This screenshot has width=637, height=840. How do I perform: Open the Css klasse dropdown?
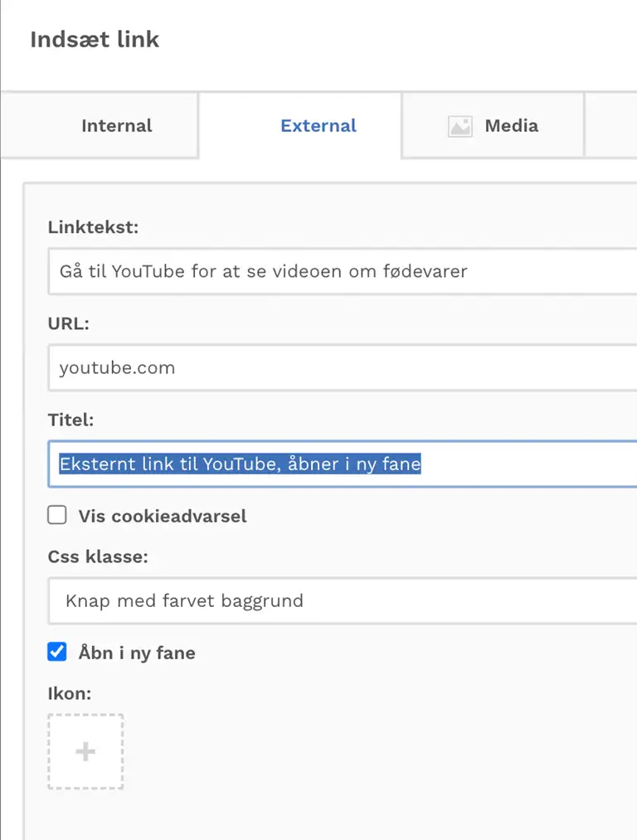pyautogui.click(x=342, y=600)
